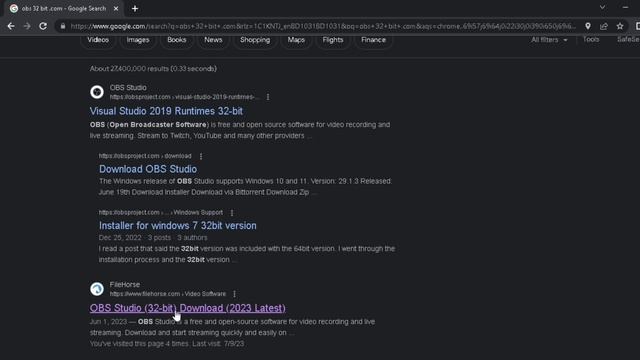Click the obsproject.com Windows Support URL

point(161,213)
